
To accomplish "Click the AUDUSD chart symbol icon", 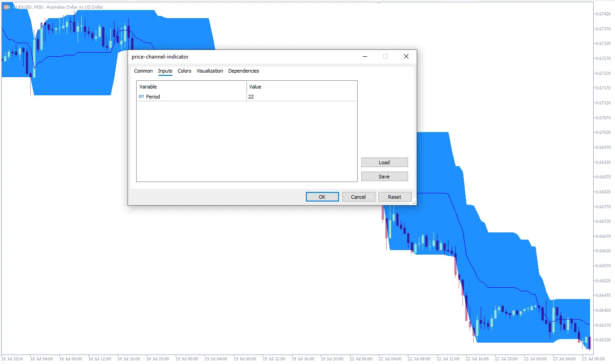I will (x=7, y=7).
